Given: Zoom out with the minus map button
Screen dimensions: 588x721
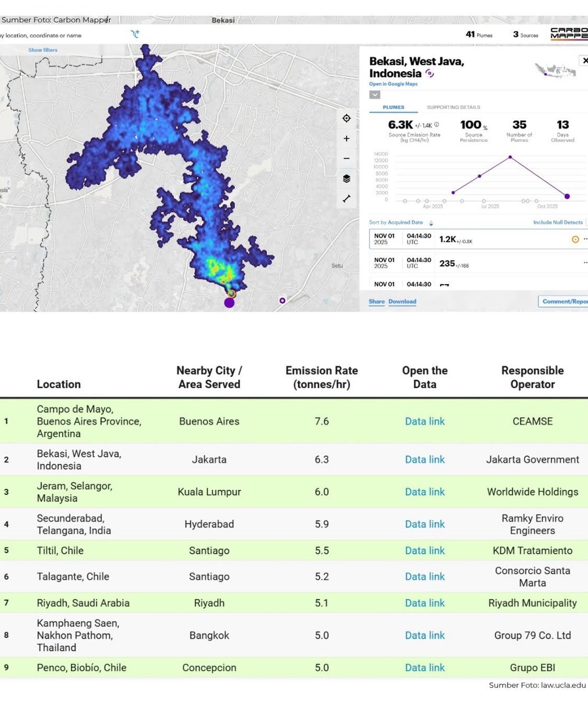Looking at the screenshot, I should click(x=346, y=159).
